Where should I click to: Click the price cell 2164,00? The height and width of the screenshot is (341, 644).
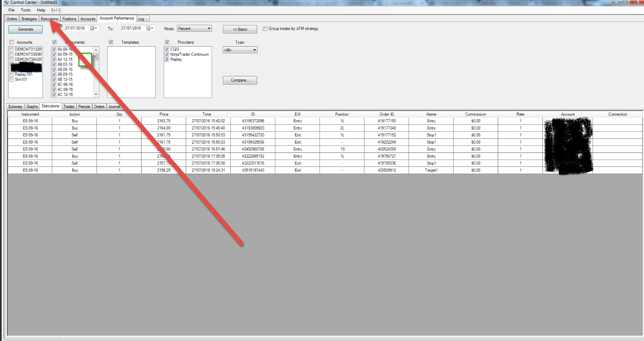point(164,128)
